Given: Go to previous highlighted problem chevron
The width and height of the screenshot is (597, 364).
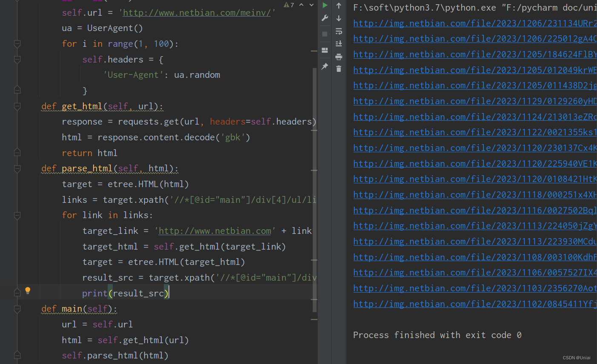Looking at the screenshot, I should click(301, 5).
